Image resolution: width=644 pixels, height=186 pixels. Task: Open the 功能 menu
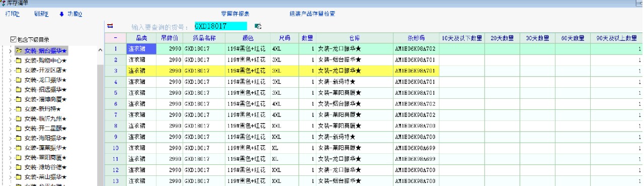[x=75, y=14]
